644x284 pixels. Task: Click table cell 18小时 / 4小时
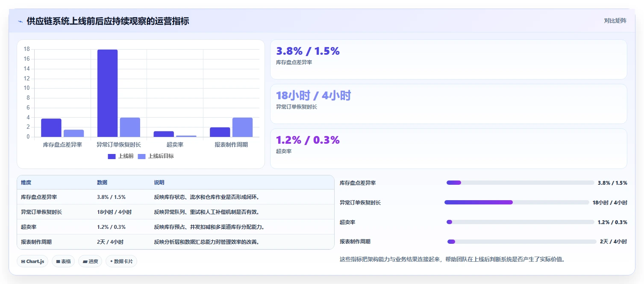point(114,212)
